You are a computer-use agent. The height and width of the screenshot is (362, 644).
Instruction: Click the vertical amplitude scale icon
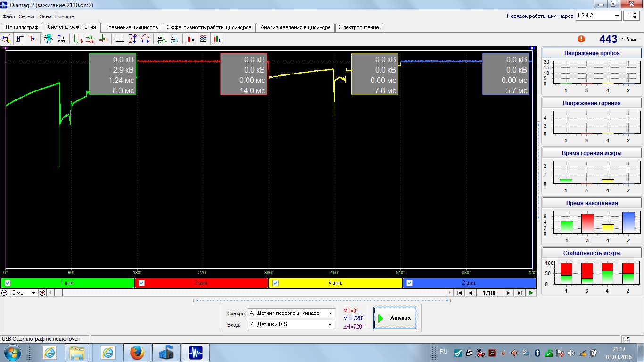tap(132, 39)
